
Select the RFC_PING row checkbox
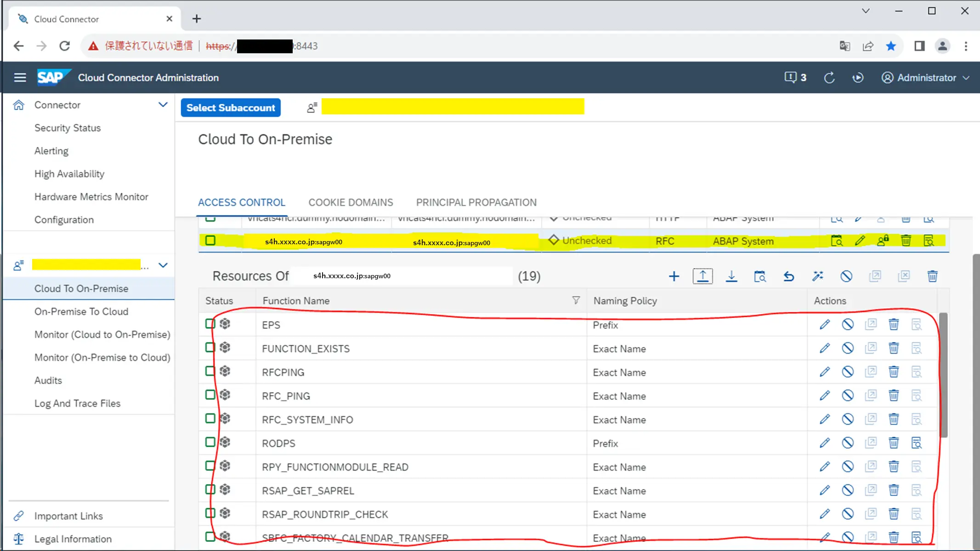(x=210, y=395)
